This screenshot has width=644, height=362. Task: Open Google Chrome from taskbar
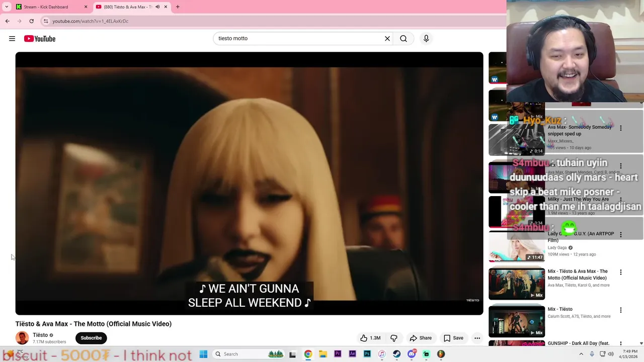pyautogui.click(x=308, y=354)
